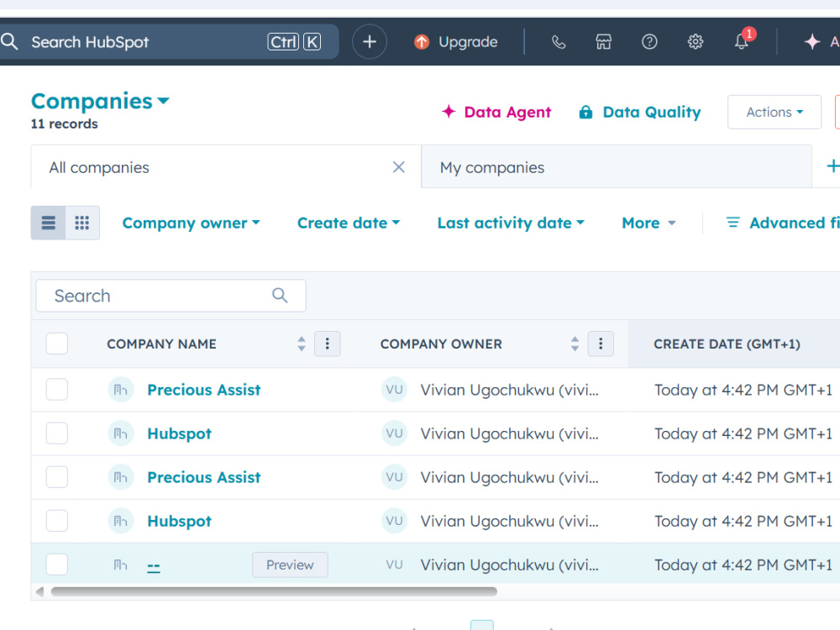Click the Data Quality lock icon
Image resolution: width=840 pixels, height=630 pixels.
pyautogui.click(x=585, y=112)
